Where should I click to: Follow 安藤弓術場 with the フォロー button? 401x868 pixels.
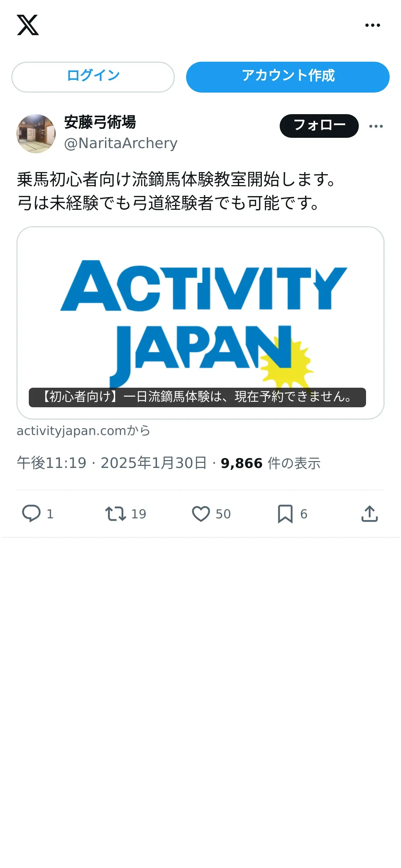click(x=319, y=126)
